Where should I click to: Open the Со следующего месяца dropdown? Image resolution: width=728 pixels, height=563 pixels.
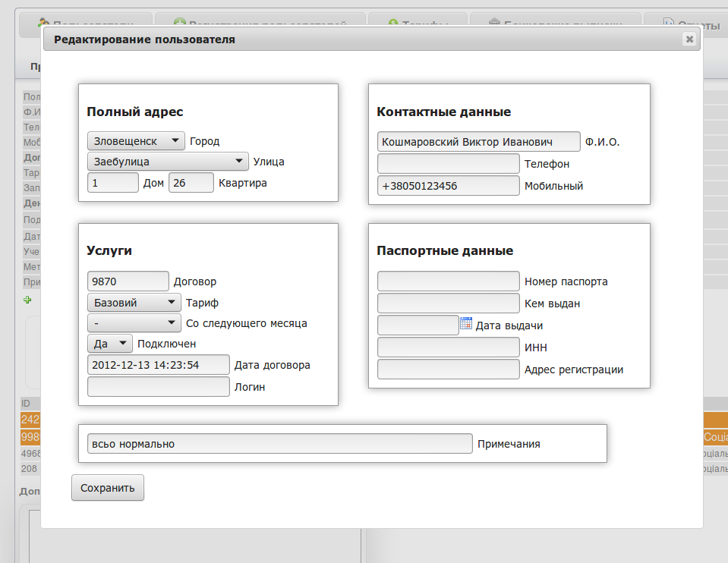point(134,323)
